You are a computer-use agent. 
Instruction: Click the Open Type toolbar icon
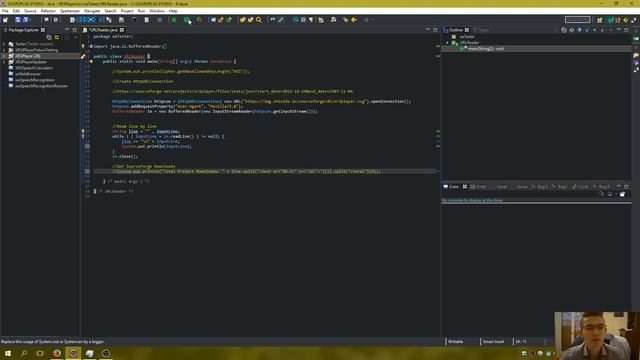[x=242, y=20]
